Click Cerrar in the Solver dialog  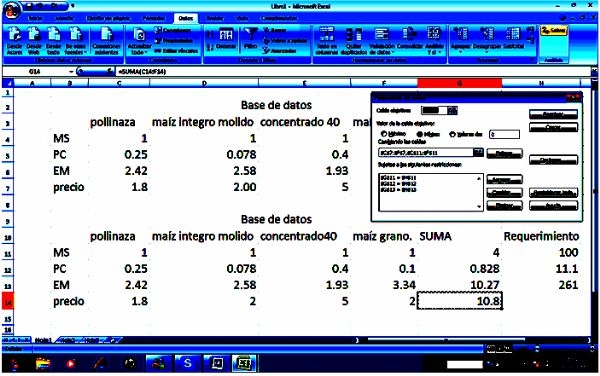553,127
